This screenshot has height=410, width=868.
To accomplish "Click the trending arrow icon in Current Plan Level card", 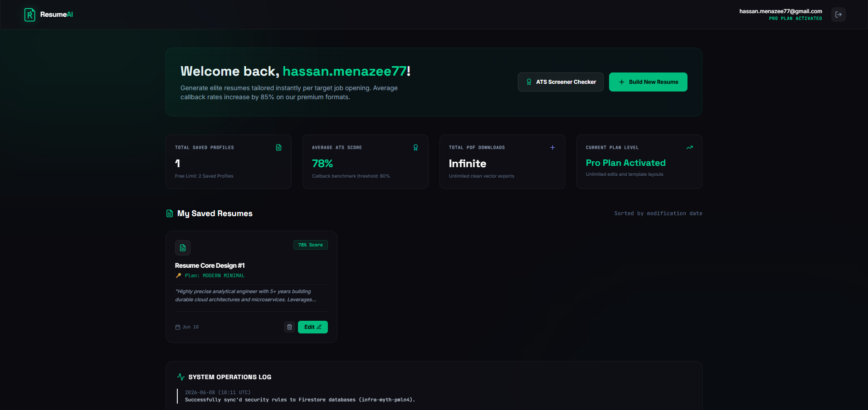I will pyautogui.click(x=689, y=148).
